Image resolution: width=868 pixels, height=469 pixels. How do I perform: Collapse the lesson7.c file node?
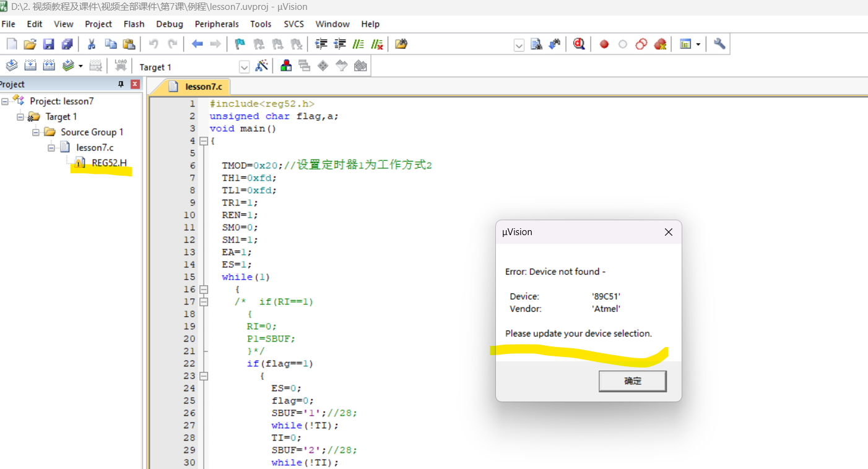[51, 147]
